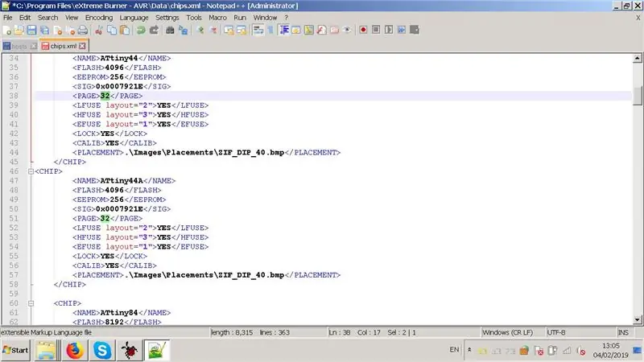This screenshot has height=362, width=644.
Task: Click the Windows Start button
Action: pyautogui.click(x=15, y=350)
